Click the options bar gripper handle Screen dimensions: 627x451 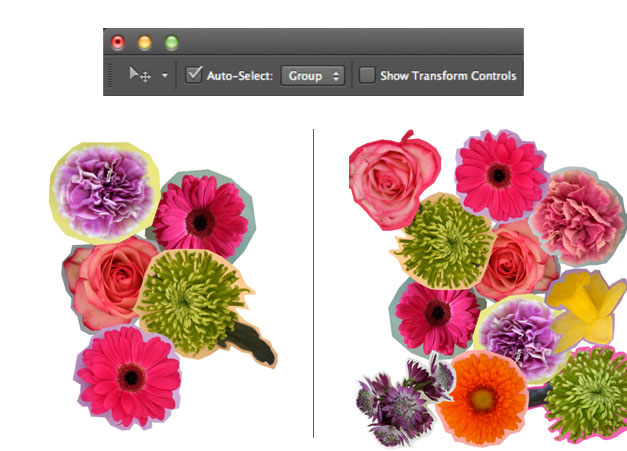pyautogui.click(x=110, y=75)
